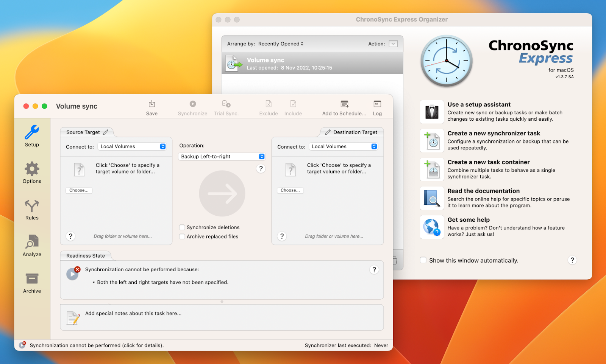The image size is (606, 364).
Task: Click the trash icon behind sync window
Action: 395,260
